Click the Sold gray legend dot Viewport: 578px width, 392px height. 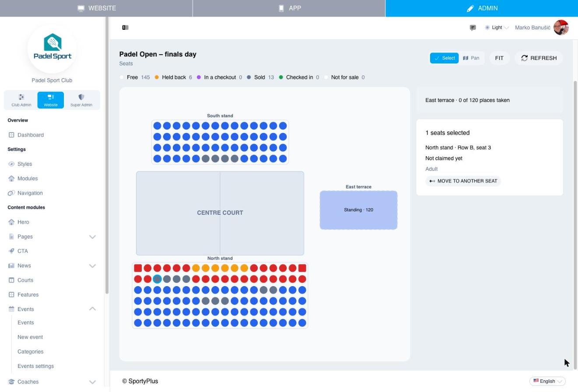tap(249, 77)
